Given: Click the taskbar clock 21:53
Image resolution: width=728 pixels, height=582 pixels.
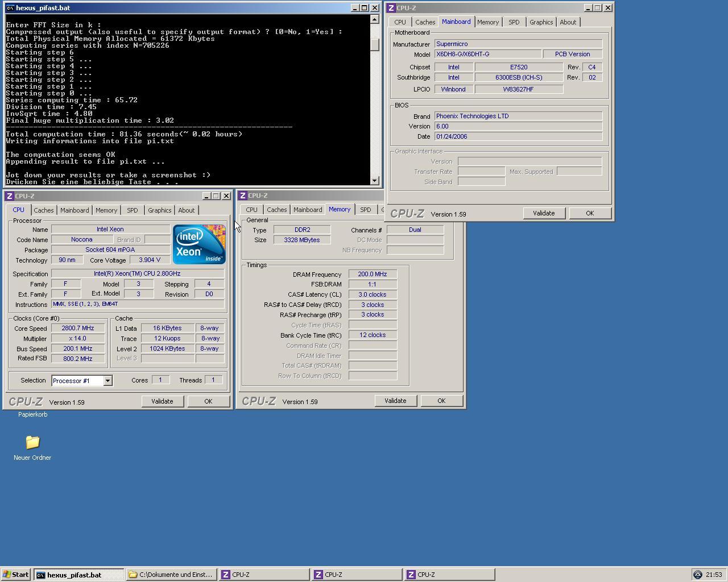Looking at the screenshot, I should [x=714, y=575].
